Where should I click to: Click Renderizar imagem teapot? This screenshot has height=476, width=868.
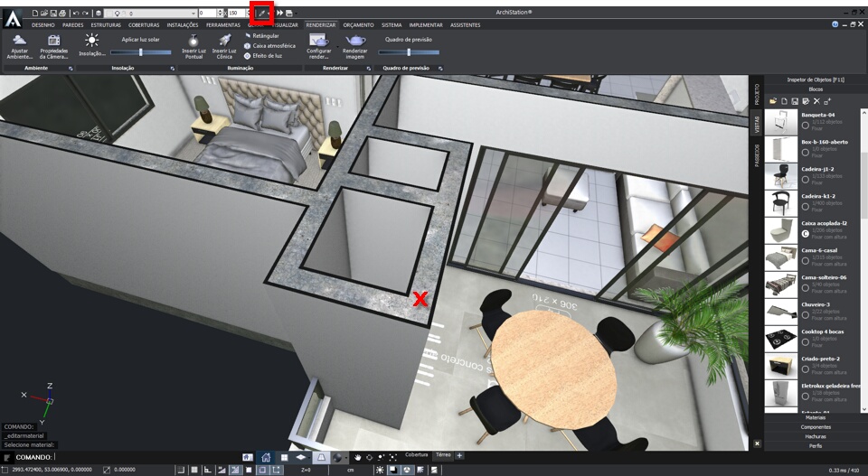click(354, 47)
